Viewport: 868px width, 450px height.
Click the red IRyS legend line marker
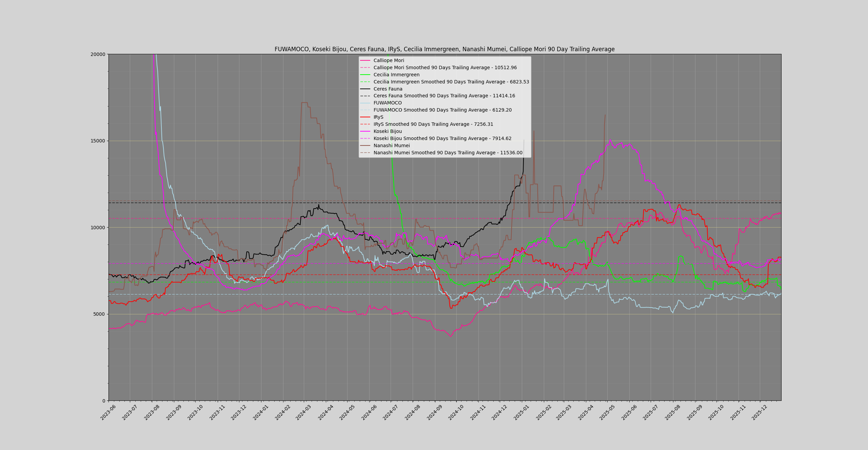click(365, 117)
